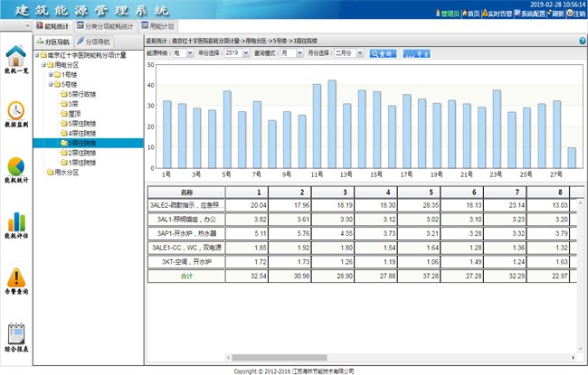Expand the 1号楼 tree node
Viewport: 588px width, 375px height.
(x=51, y=75)
